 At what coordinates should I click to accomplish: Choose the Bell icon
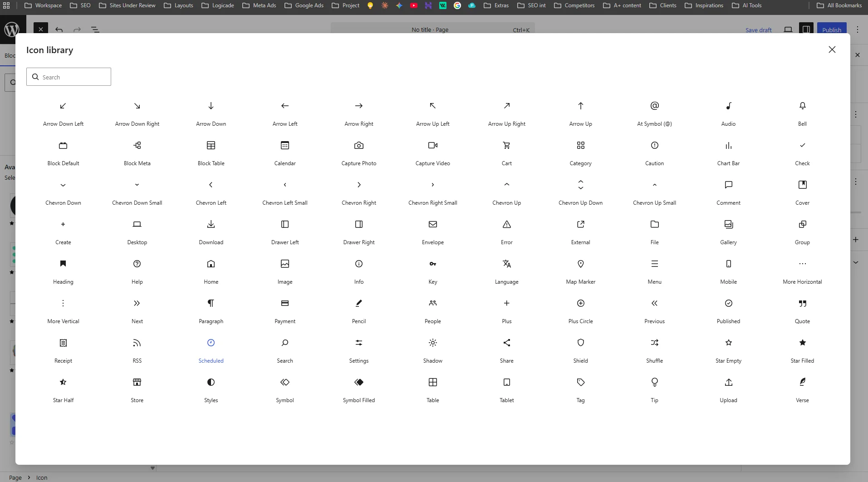click(x=802, y=106)
